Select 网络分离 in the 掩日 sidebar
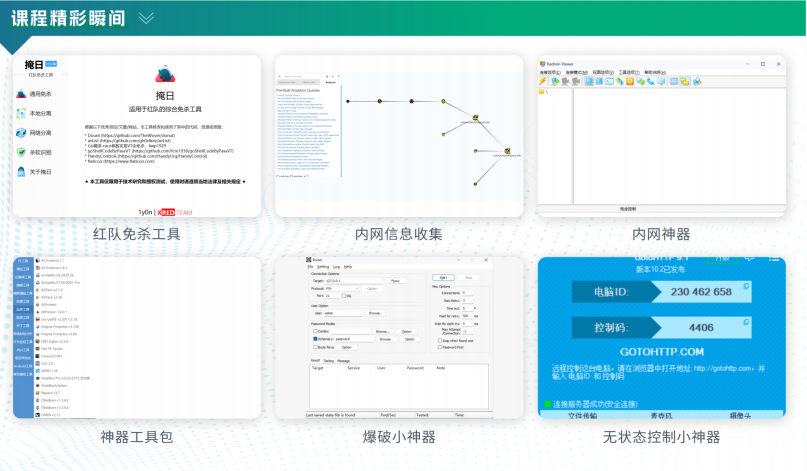This screenshot has width=807, height=471. (35, 133)
